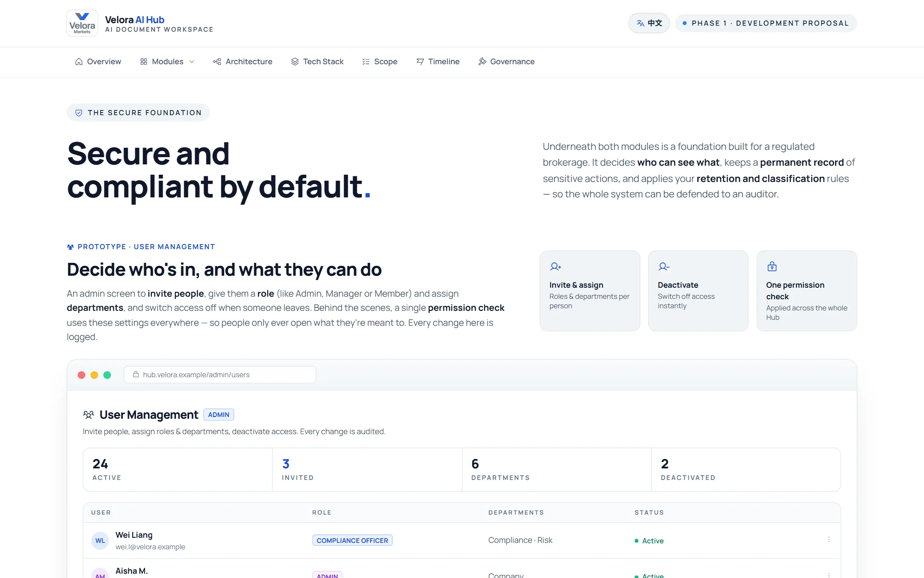Go to the Architecture section
924x578 pixels.
(x=243, y=62)
